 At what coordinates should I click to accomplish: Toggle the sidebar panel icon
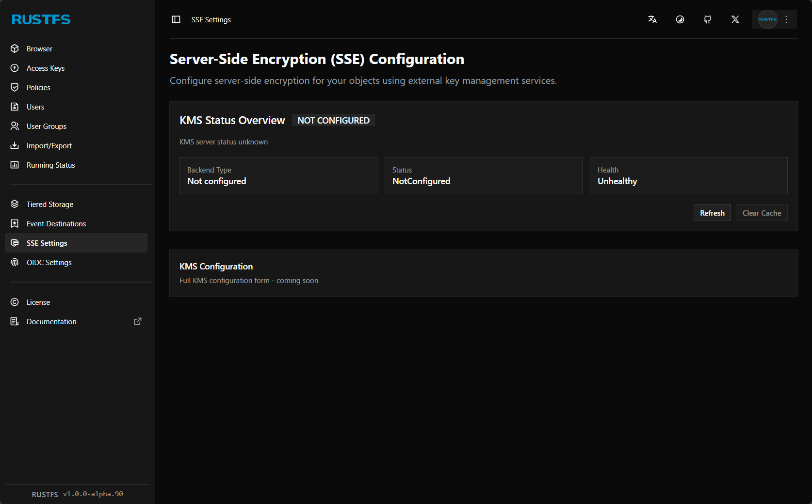coord(176,19)
